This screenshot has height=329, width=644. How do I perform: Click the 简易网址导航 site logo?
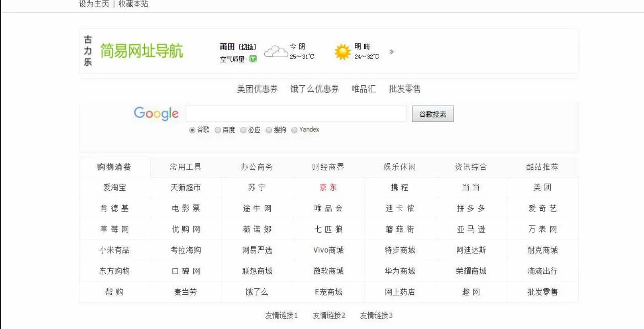(x=142, y=51)
